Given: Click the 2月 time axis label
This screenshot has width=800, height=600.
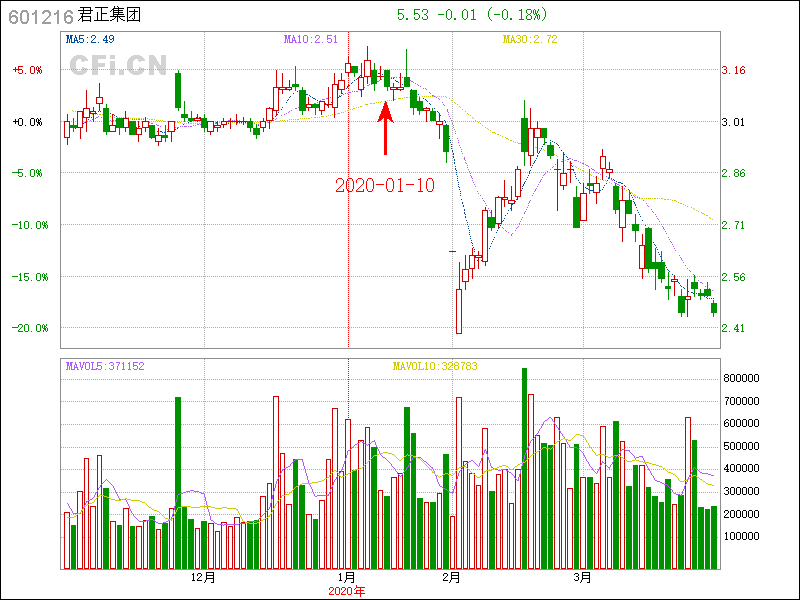Looking at the screenshot, I should point(451,578).
